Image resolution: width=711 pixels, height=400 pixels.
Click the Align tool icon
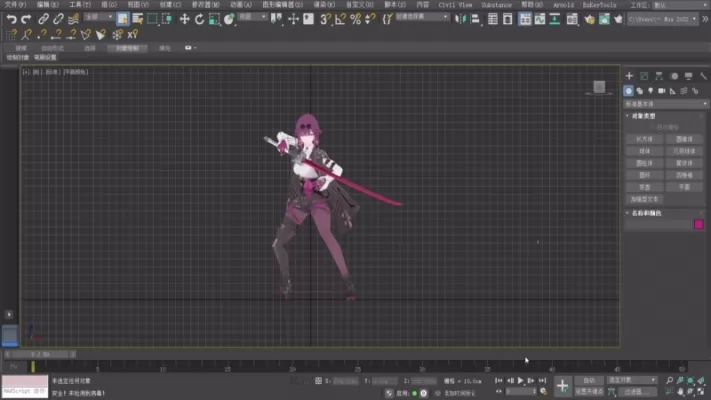point(475,19)
